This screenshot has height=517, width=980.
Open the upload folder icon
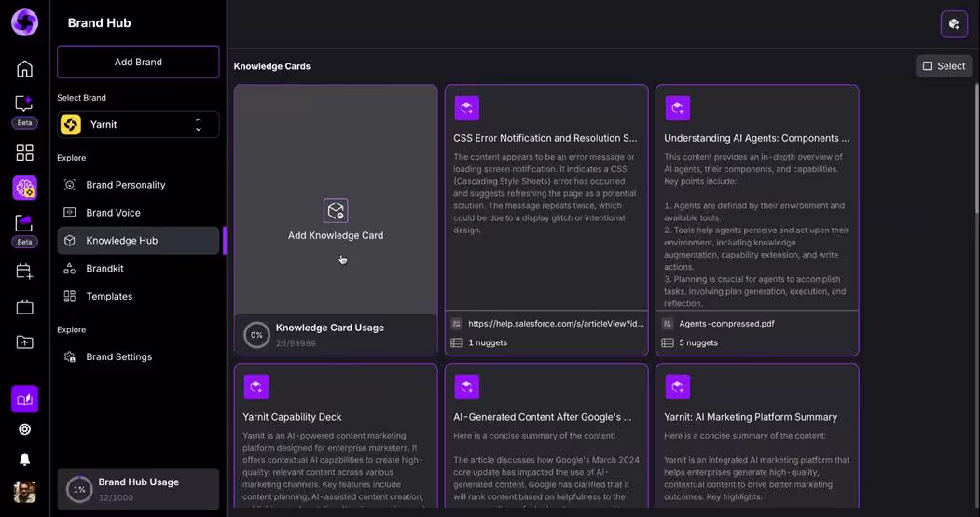pos(24,342)
